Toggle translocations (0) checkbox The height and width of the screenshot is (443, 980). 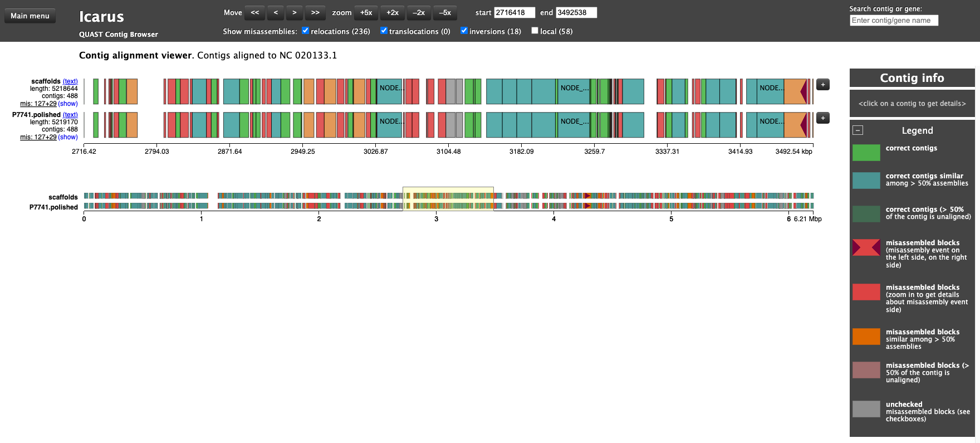[x=384, y=31]
